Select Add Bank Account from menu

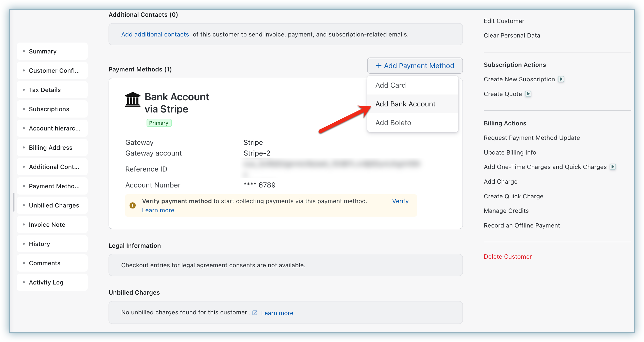tap(405, 104)
